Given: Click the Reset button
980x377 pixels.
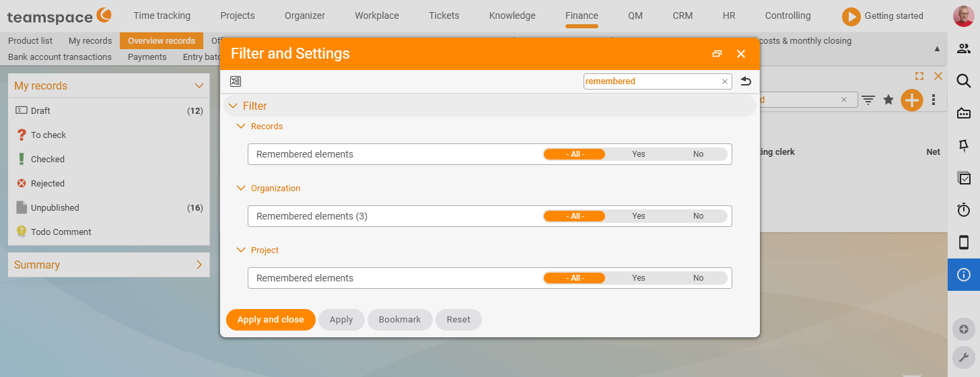Looking at the screenshot, I should click(458, 320).
